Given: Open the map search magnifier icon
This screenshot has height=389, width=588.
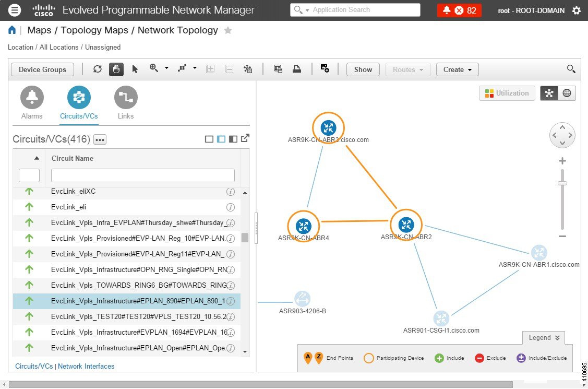Looking at the screenshot, I should 571,68.
